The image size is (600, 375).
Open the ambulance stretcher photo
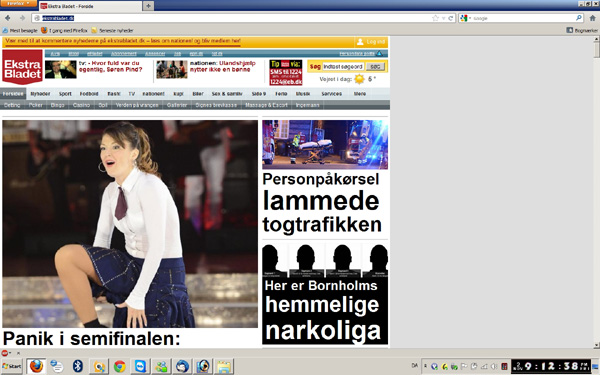(325, 144)
